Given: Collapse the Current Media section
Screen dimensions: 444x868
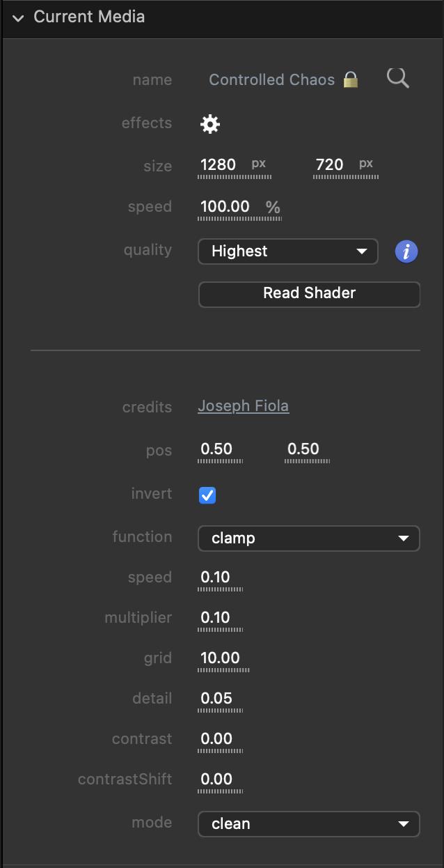Looking at the screenshot, I should (18, 17).
